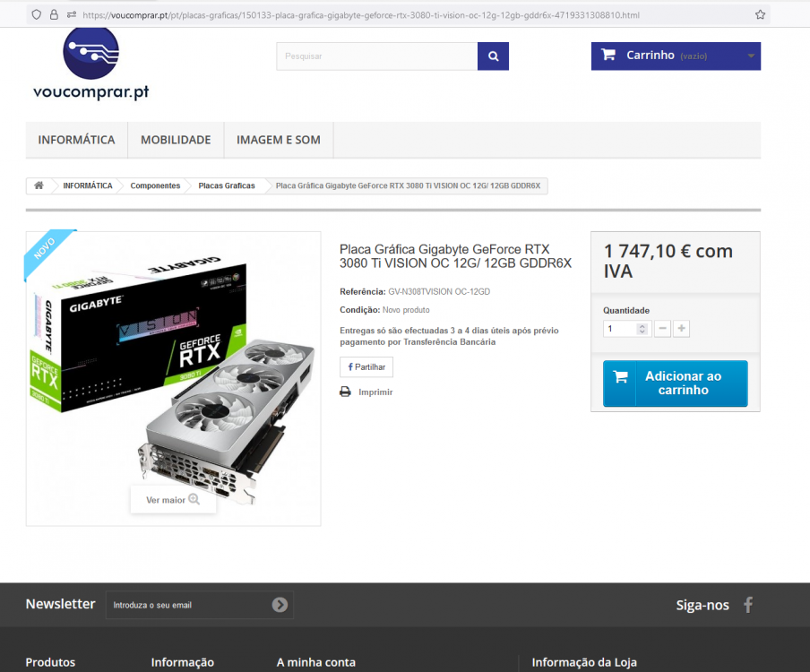Click the voucomprar.pt logo
This screenshot has width=810, height=672.
coord(90,65)
